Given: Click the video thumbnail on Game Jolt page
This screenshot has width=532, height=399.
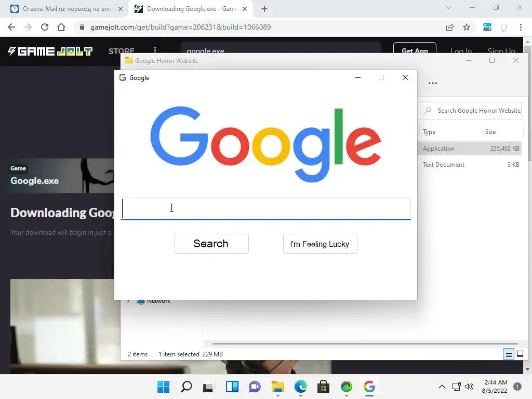Looking at the screenshot, I should [62, 326].
